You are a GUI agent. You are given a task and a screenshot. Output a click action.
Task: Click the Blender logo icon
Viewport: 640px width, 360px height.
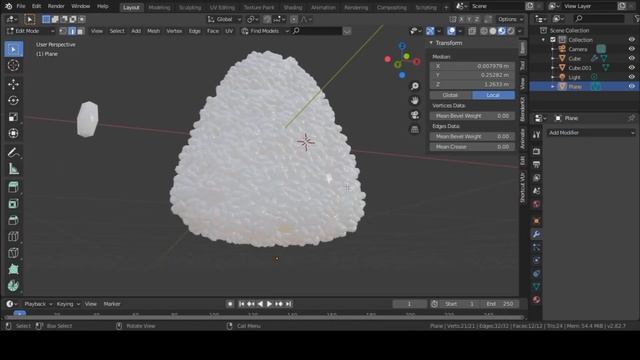tap(8, 7)
